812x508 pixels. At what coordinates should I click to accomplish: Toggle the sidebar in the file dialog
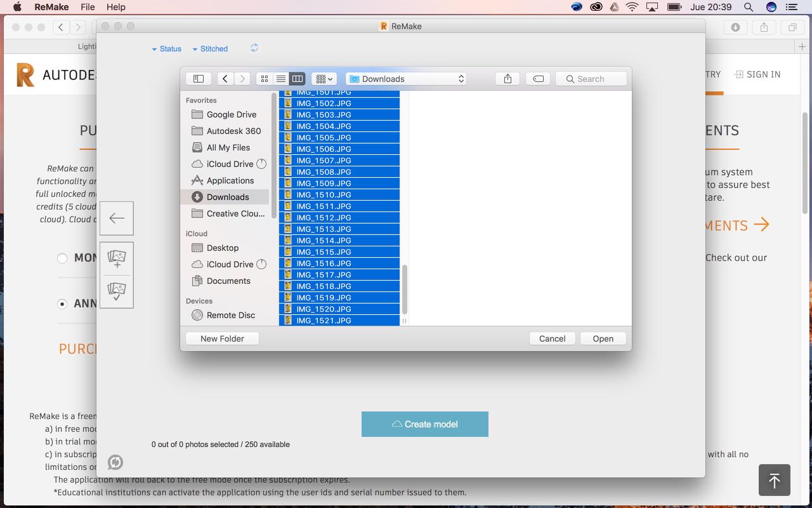pos(199,79)
